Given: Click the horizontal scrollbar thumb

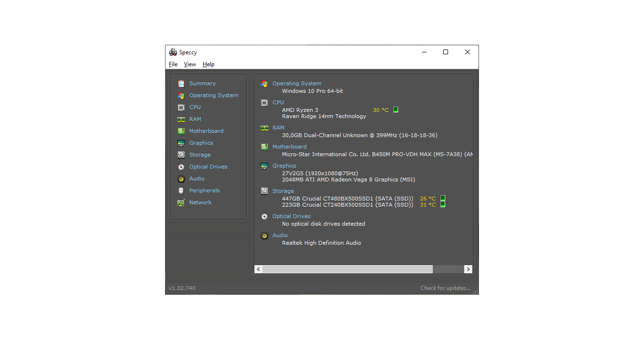Looking at the screenshot, I should click(348, 269).
